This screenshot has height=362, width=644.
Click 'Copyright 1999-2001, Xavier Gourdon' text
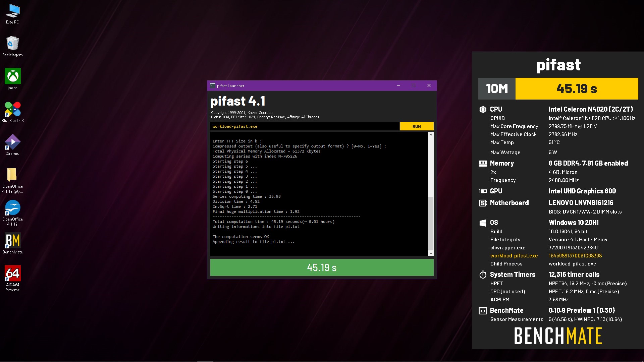241,113
